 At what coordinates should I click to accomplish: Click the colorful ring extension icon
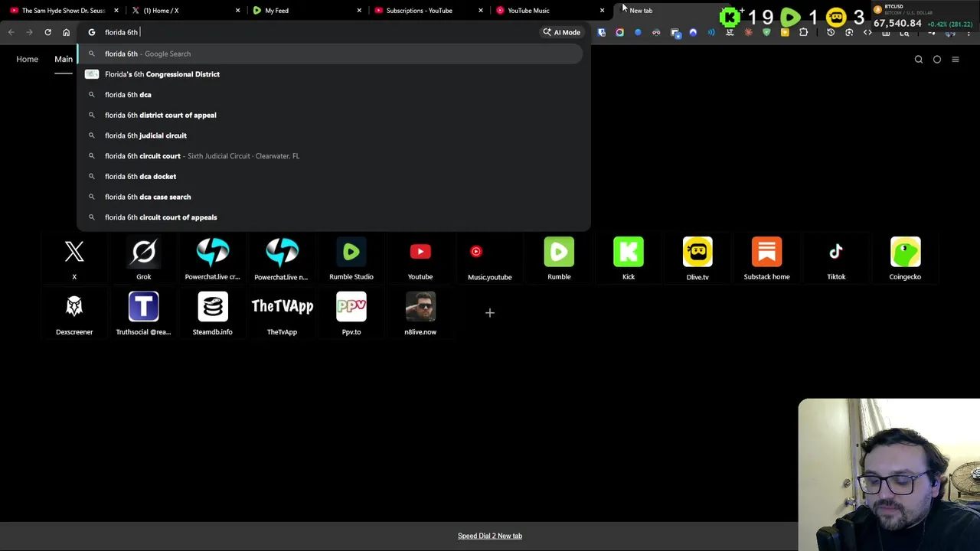(x=619, y=32)
